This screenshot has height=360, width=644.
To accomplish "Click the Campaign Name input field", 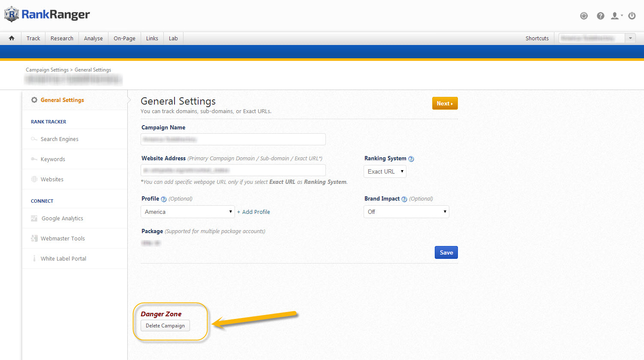I will (233, 139).
